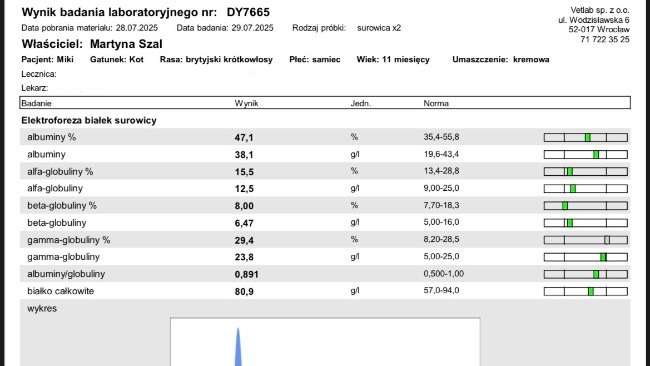The width and height of the screenshot is (650, 366).
Task: Click the albuminy % range indicator bar
Action: 586,138
